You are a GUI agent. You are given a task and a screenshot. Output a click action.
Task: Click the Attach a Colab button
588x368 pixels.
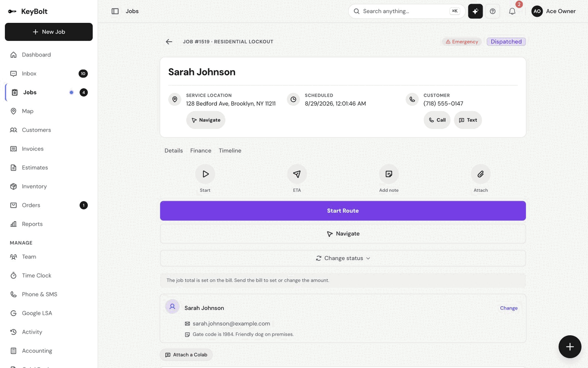[x=186, y=355]
